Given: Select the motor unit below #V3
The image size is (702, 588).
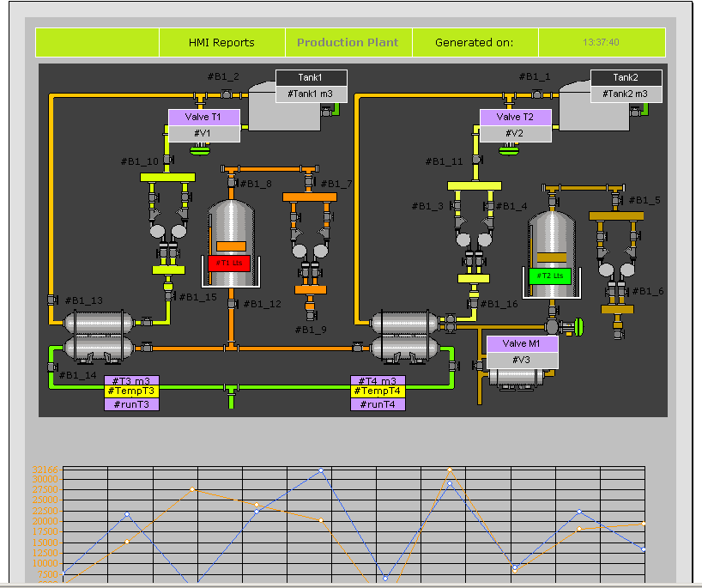Looking at the screenshot, I should 518,378.
